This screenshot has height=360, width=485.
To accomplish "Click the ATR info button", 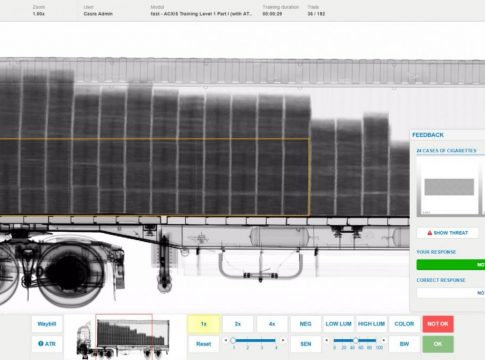I will tap(47, 344).
